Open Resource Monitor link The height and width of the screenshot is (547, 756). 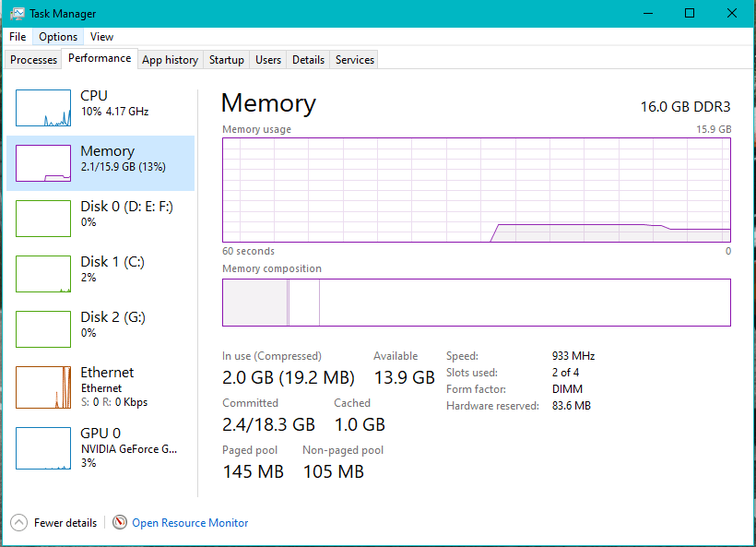(x=190, y=523)
